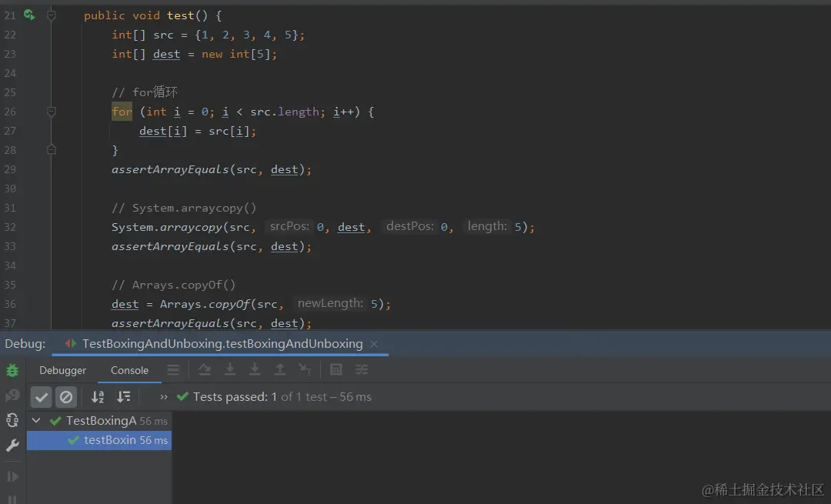The image size is (831, 504).
Task: Click the 'destPos:' parameter hint
Action: [x=409, y=226]
